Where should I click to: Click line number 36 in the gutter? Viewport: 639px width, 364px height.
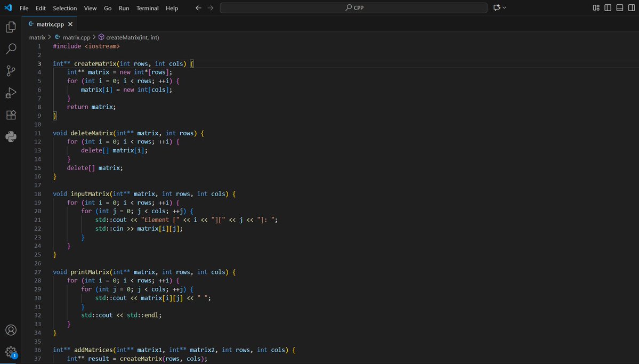pyautogui.click(x=38, y=350)
